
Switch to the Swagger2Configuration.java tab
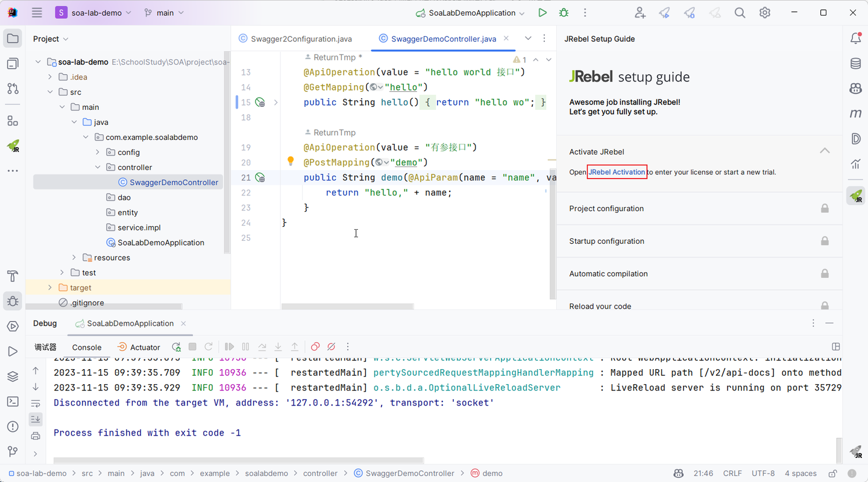coord(295,39)
